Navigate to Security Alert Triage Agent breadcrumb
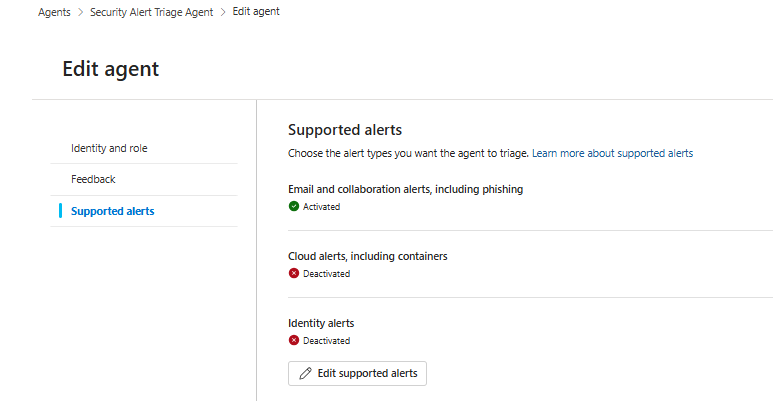773x401 pixels. click(x=151, y=12)
